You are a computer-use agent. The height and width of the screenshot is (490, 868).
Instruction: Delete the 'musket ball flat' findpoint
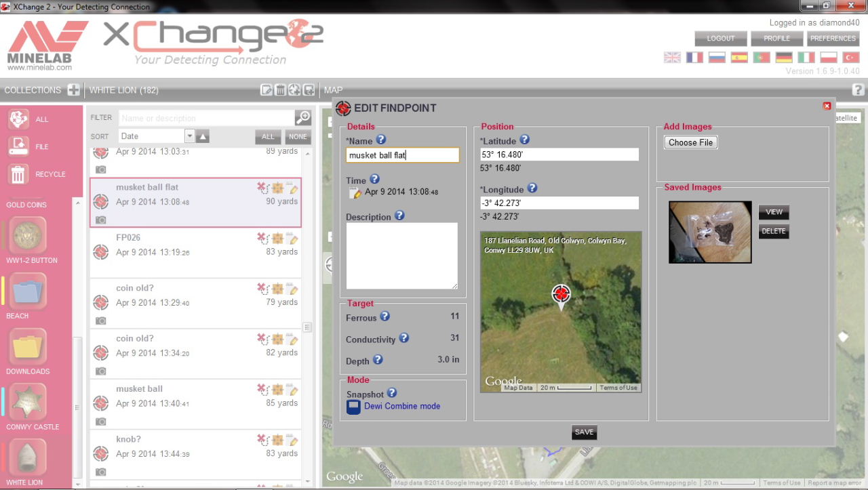[262, 188]
